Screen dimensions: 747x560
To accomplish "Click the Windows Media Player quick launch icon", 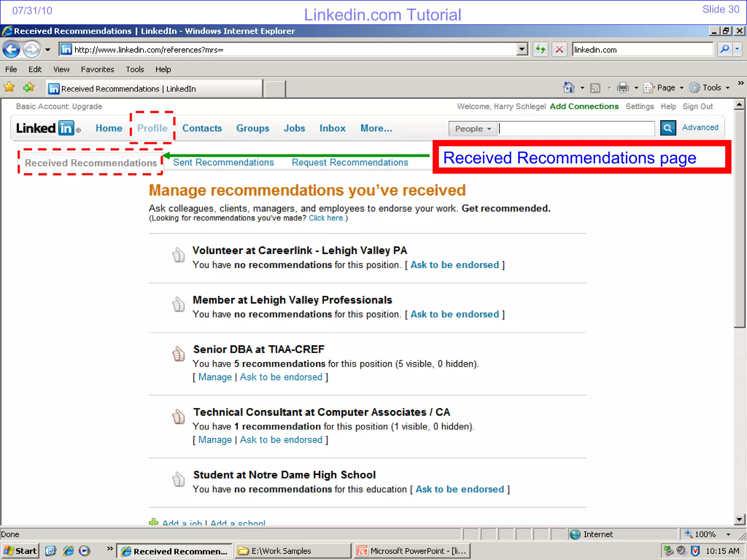I will (84, 551).
